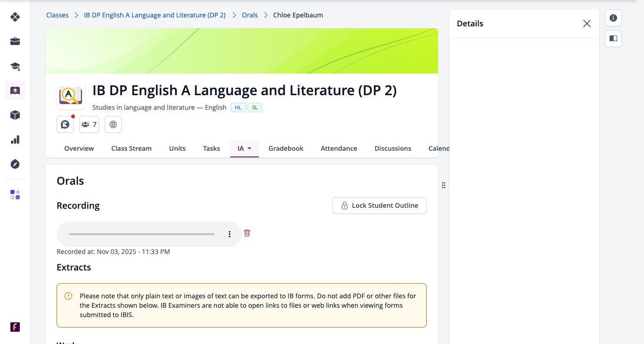Switch to the Attendance tab
644x344 pixels.
tap(339, 148)
